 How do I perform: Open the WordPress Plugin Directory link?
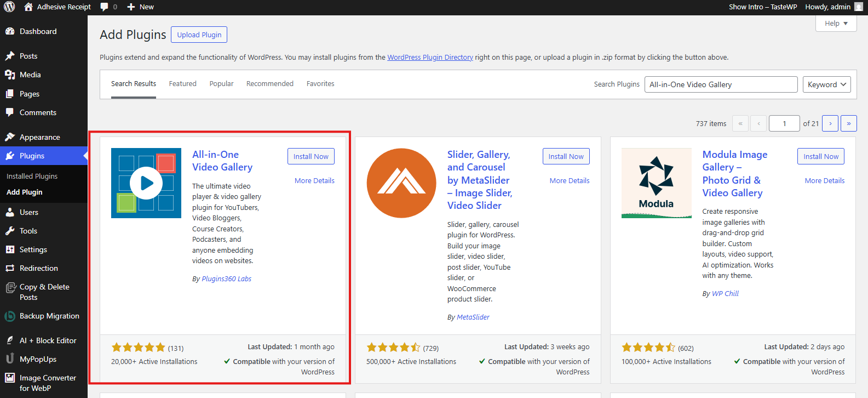(430, 58)
